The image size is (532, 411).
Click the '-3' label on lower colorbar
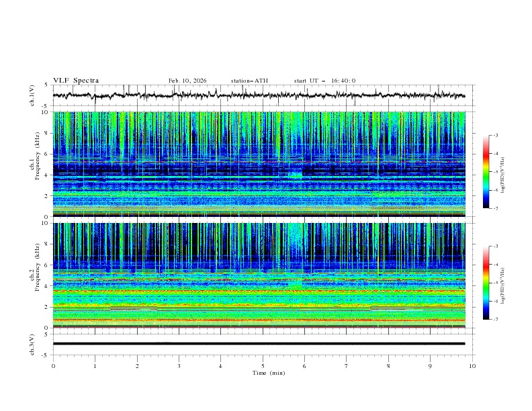(496, 246)
